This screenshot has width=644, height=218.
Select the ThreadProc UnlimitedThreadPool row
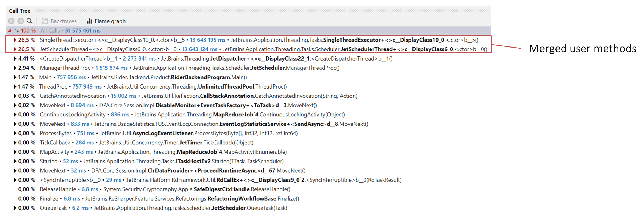(x=163, y=87)
